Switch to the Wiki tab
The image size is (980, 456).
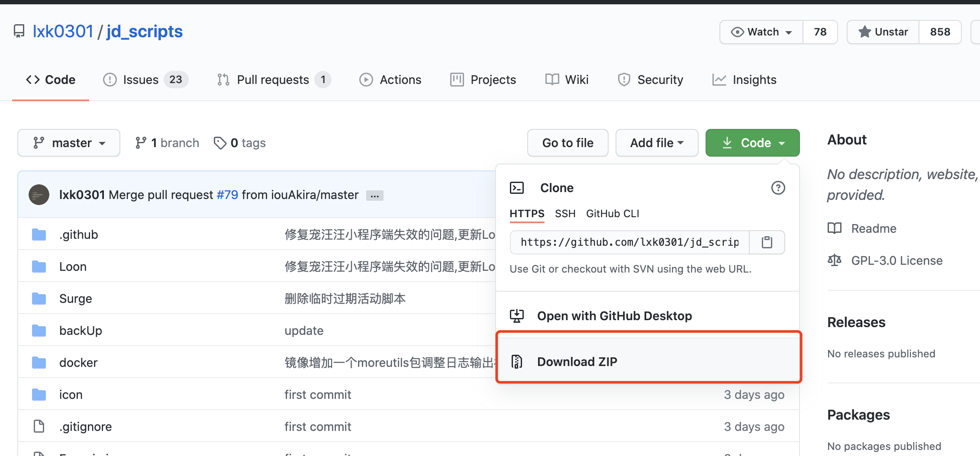click(x=567, y=80)
